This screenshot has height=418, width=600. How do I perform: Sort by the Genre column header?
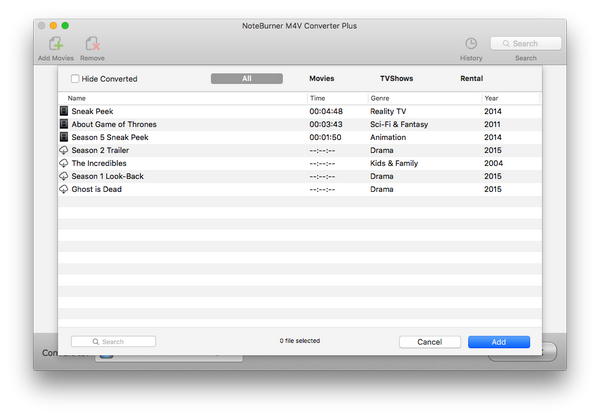click(380, 98)
